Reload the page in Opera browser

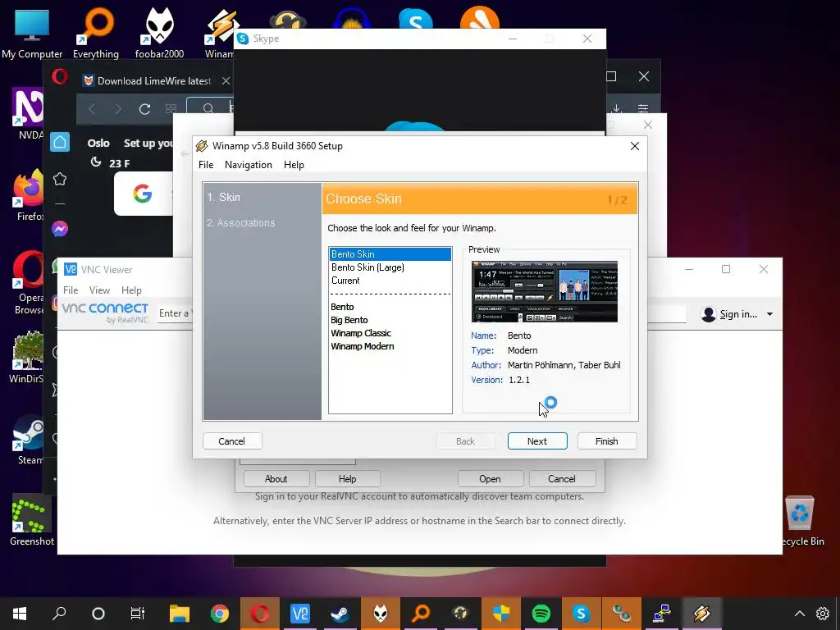[x=144, y=109]
